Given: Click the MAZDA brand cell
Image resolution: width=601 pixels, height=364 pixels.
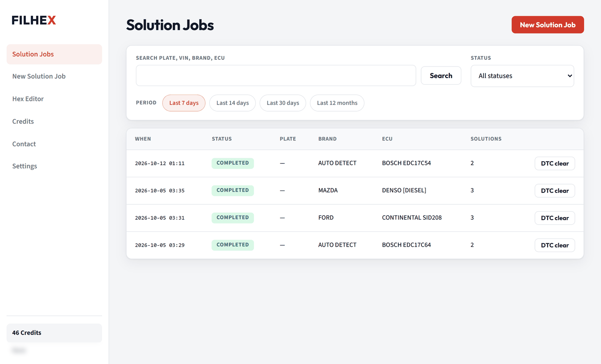Looking at the screenshot, I should [328, 190].
